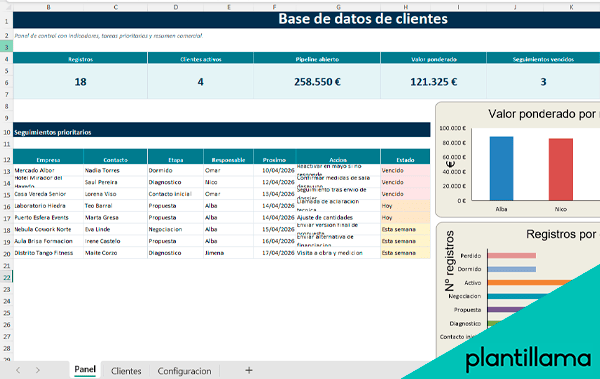Click the blue Alba bar in chart
Screen dimensions: 600x379
point(501,168)
